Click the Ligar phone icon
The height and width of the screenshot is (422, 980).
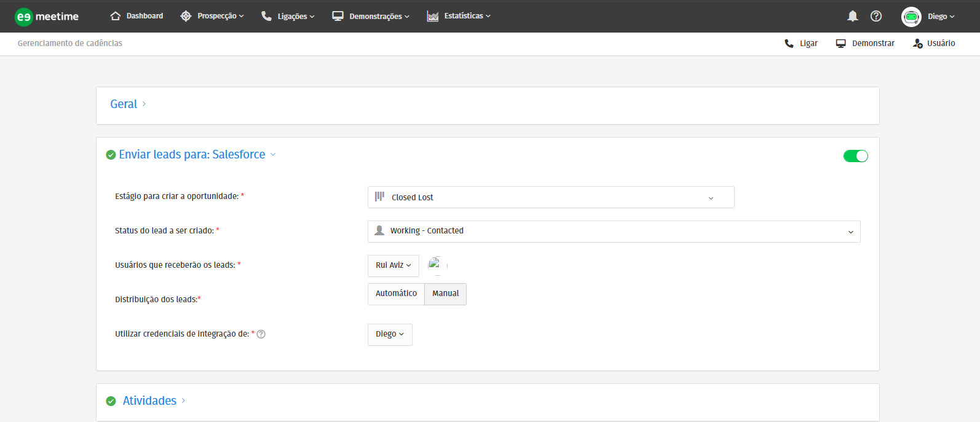[789, 43]
